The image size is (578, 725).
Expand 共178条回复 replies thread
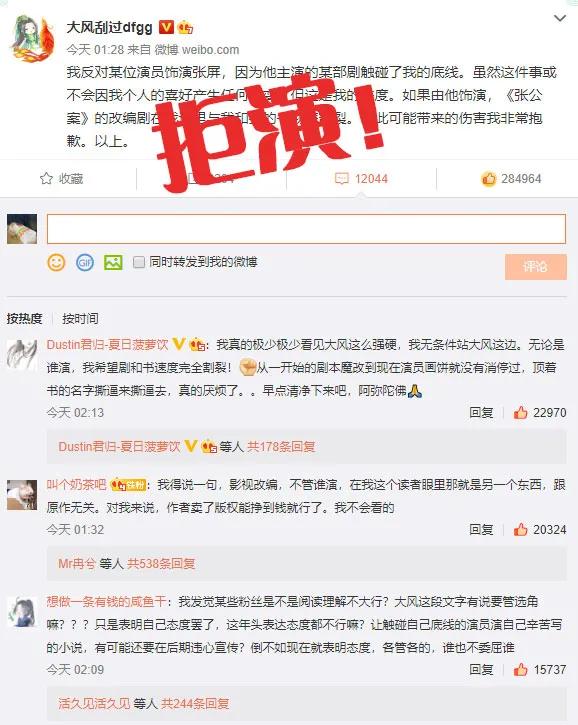pyautogui.click(x=281, y=447)
